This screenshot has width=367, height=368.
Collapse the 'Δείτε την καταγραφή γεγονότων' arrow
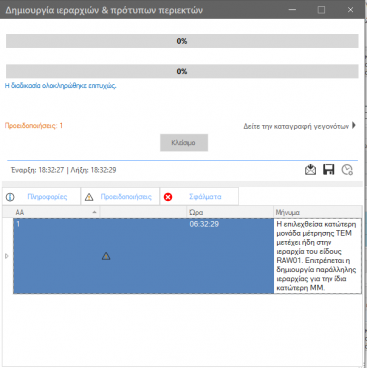[x=354, y=125]
